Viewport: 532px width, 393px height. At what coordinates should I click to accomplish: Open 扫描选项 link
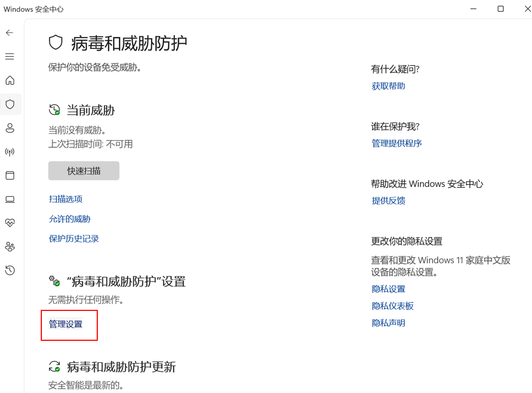(66, 199)
